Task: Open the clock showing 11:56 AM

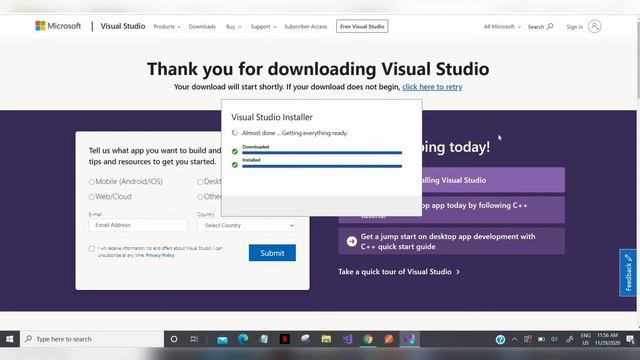Action: pos(608,339)
